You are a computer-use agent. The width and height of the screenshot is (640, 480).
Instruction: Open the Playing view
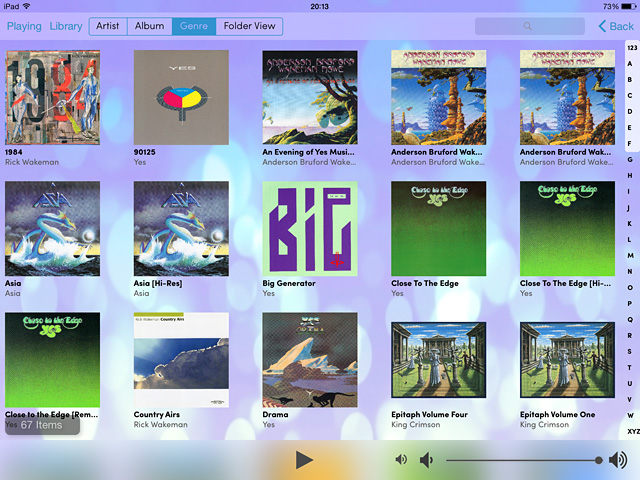pyautogui.click(x=24, y=26)
